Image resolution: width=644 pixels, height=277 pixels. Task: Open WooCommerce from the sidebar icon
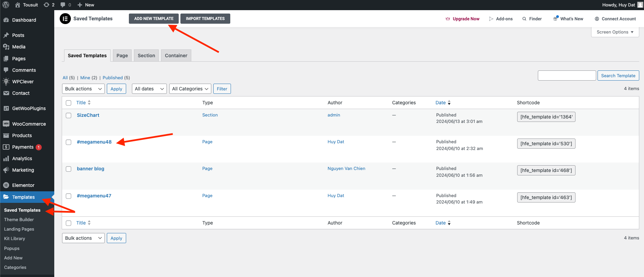point(6,124)
